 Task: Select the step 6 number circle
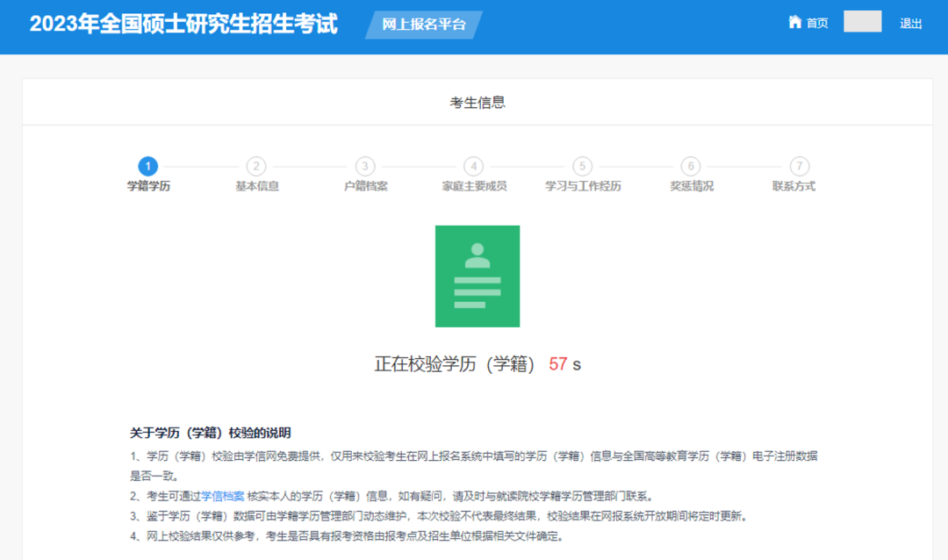click(691, 167)
